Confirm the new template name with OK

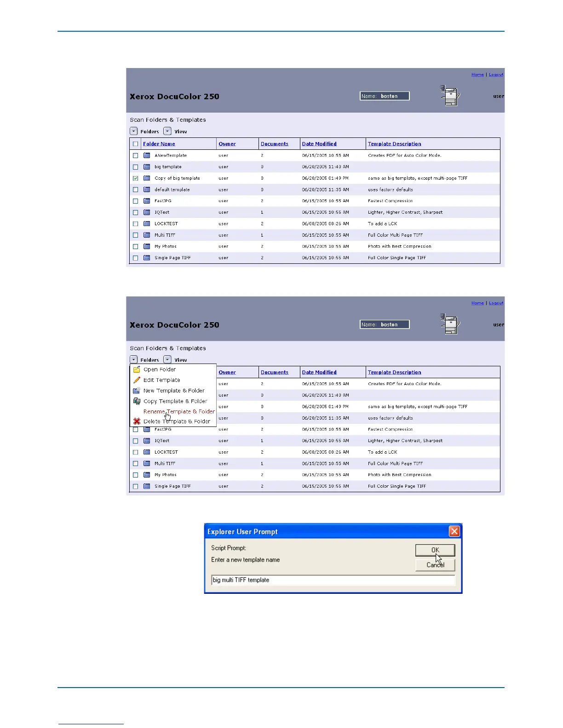(435, 550)
